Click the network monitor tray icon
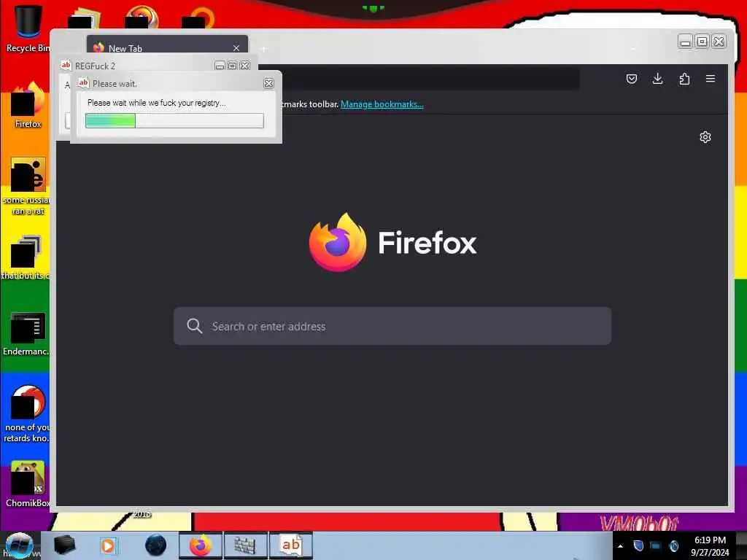 (x=656, y=545)
